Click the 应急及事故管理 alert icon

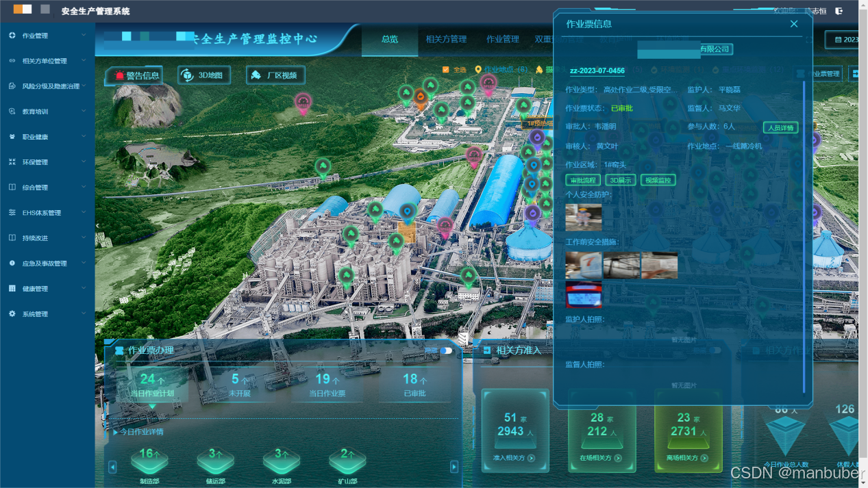pos(12,264)
